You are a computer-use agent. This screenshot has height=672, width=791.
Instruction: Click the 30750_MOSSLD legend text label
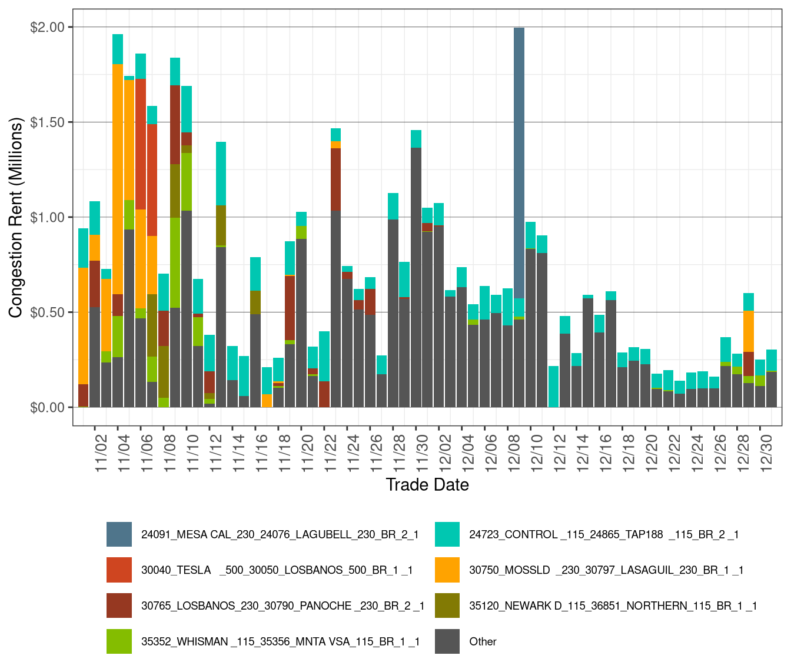click(606, 570)
